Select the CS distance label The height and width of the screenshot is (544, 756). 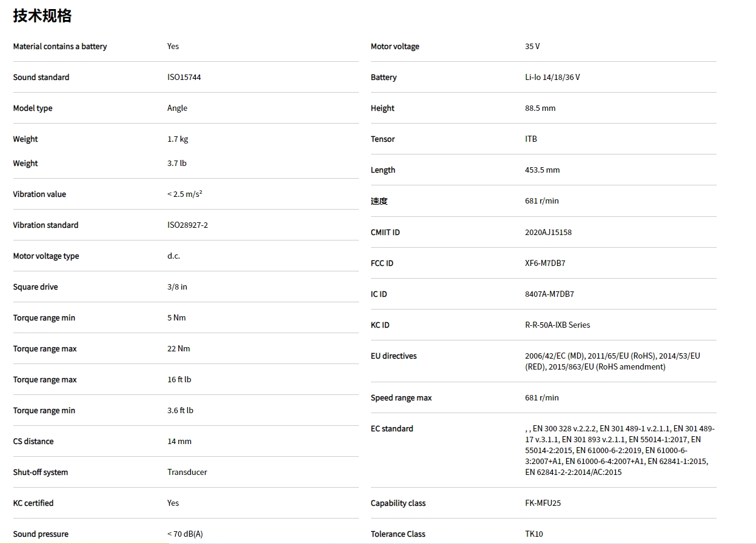[x=33, y=441]
